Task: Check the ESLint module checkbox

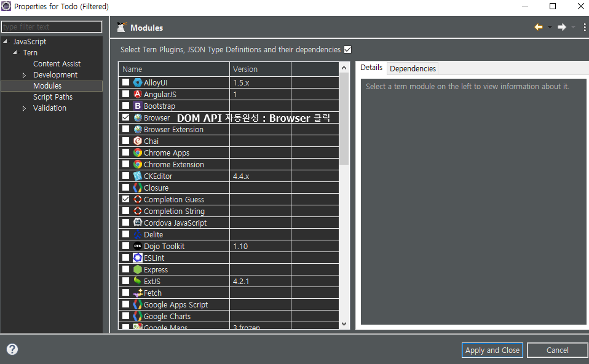Action: pyautogui.click(x=126, y=257)
